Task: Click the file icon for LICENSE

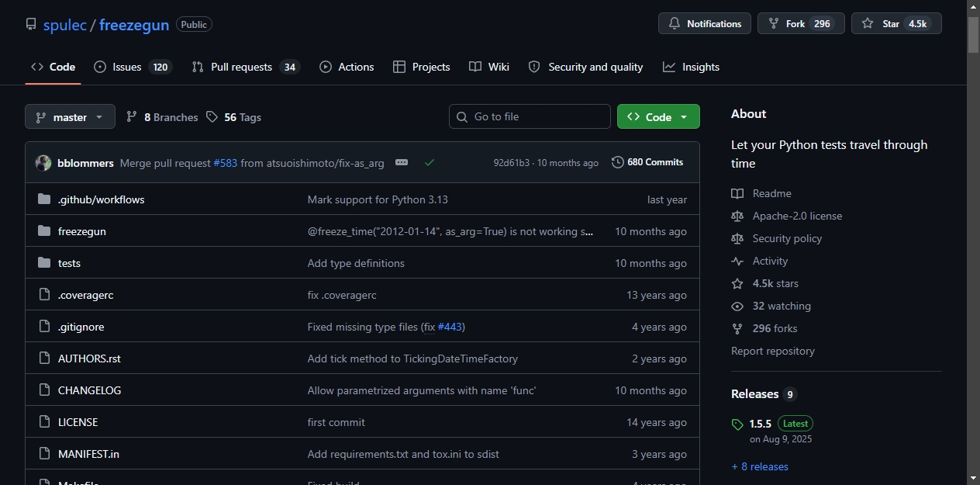Action: pyautogui.click(x=44, y=422)
